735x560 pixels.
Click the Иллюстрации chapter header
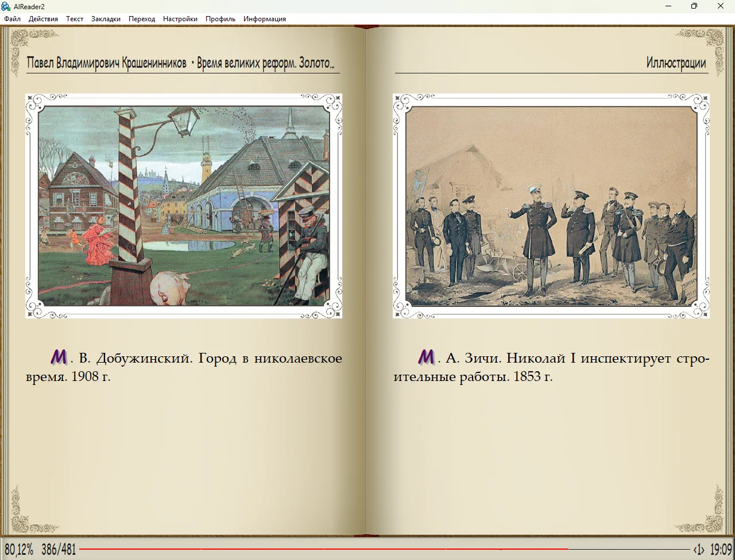(x=676, y=63)
